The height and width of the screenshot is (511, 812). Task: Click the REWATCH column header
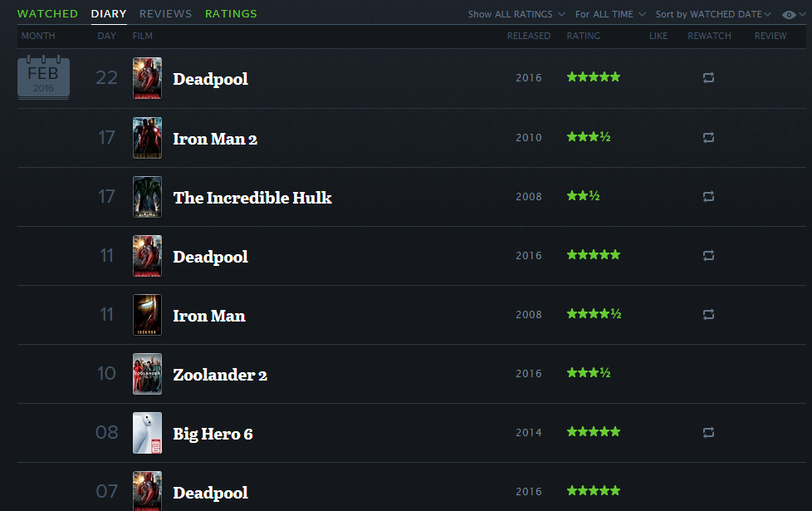click(710, 36)
